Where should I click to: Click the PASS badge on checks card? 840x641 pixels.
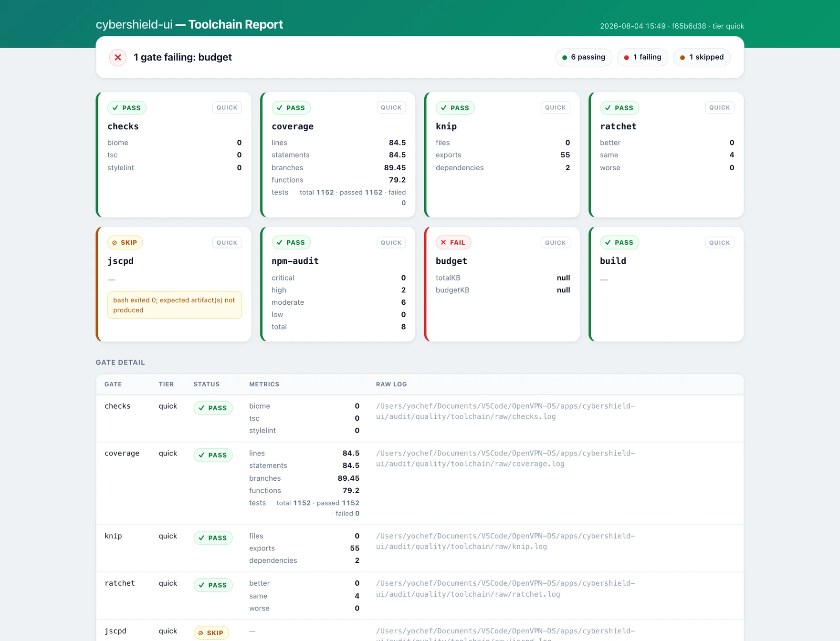[x=126, y=108]
